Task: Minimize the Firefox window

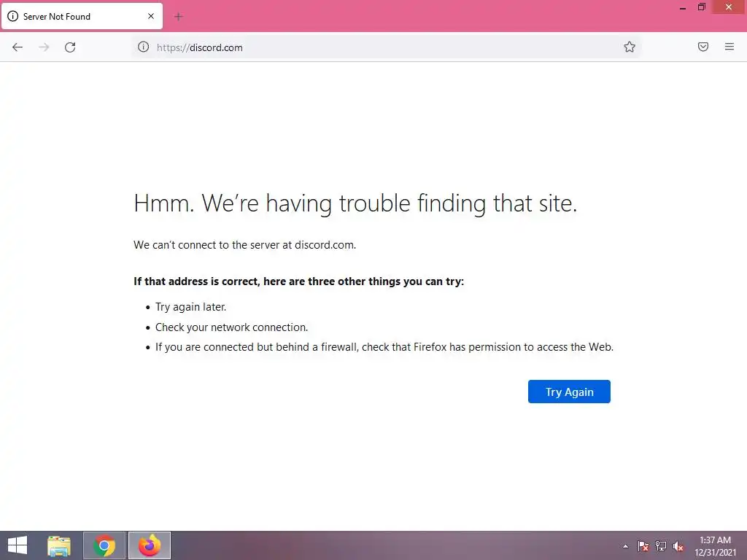Action: [x=683, y=7]
